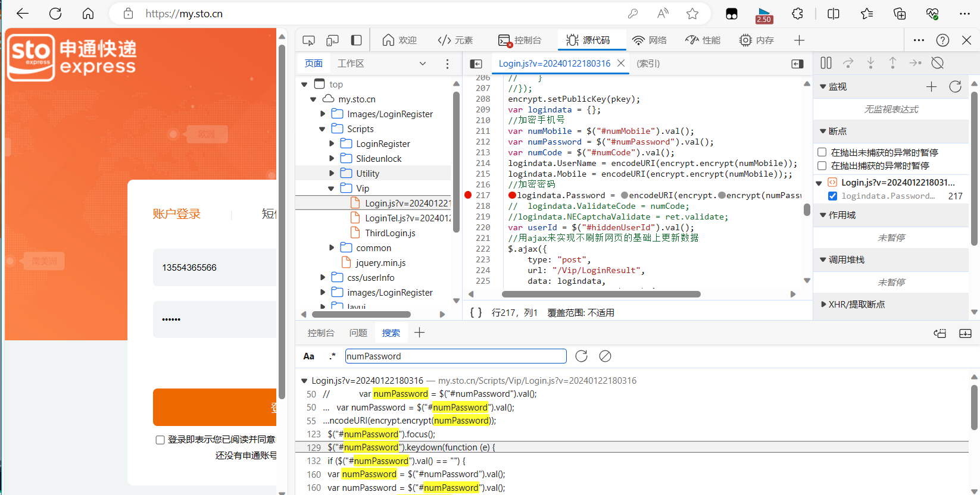This screenshot has height=495, width=980.
Task: Open DevTools customize ellipsis menu
Action: click(x=919, y=40)
